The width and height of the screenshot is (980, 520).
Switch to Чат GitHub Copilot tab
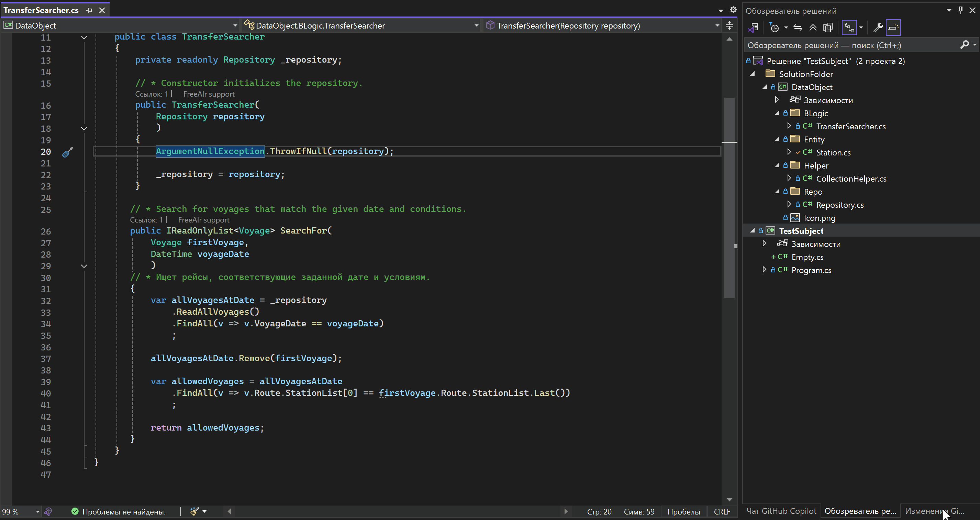pyautogui.click(x=781, y=511)
